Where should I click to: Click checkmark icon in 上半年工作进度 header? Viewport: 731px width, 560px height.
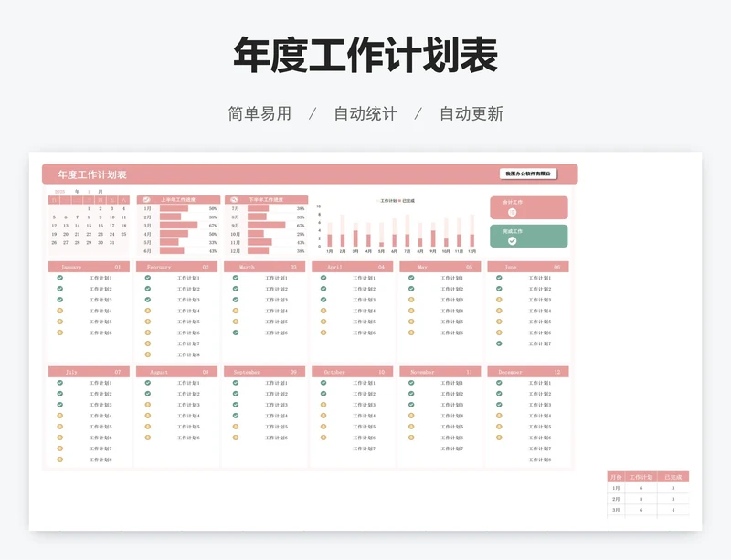146,199
